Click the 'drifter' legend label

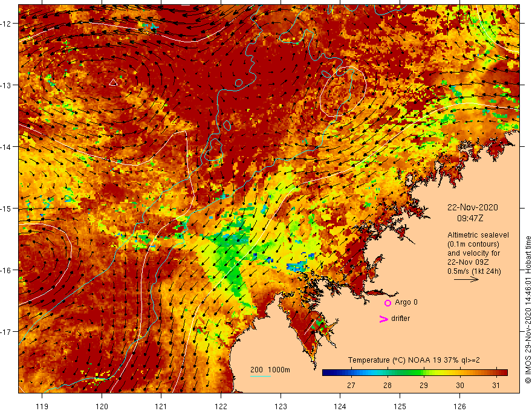(400, 319)
